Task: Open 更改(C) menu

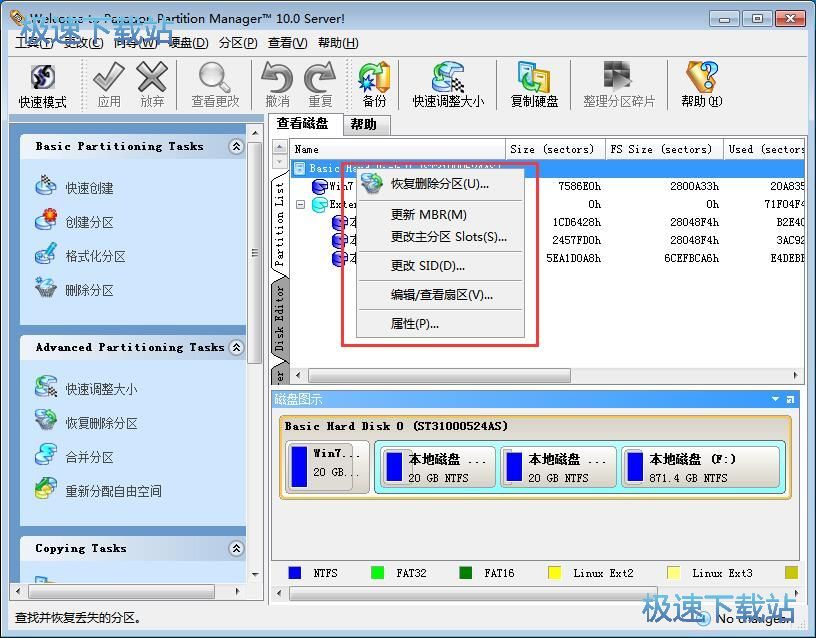Action: click(83, 43)
